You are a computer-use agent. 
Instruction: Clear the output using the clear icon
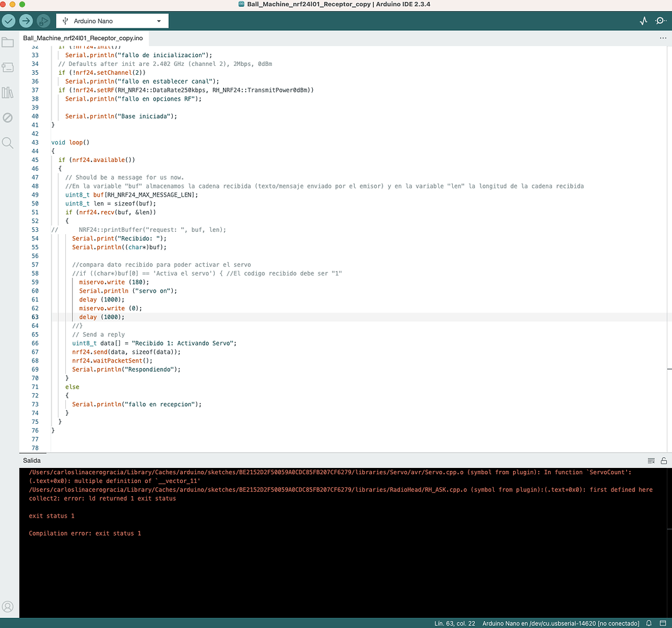click(x=651, y=460)
